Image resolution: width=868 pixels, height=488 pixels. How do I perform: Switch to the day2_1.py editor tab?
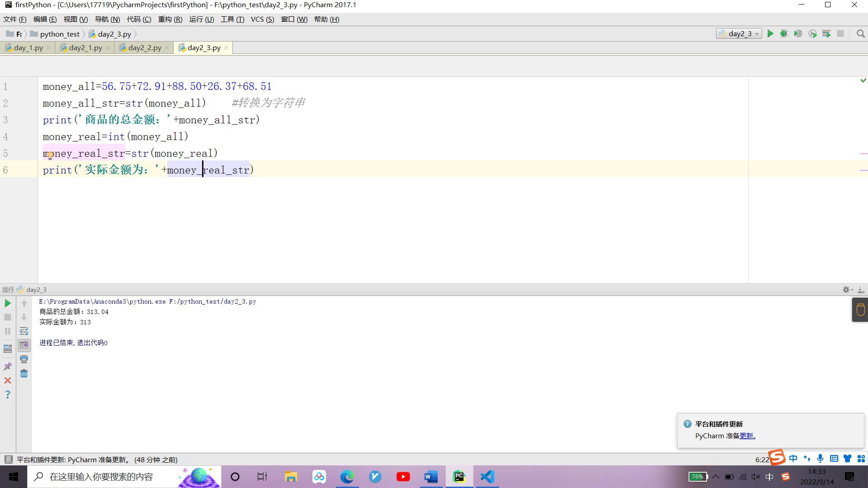(x=84, y=47)
